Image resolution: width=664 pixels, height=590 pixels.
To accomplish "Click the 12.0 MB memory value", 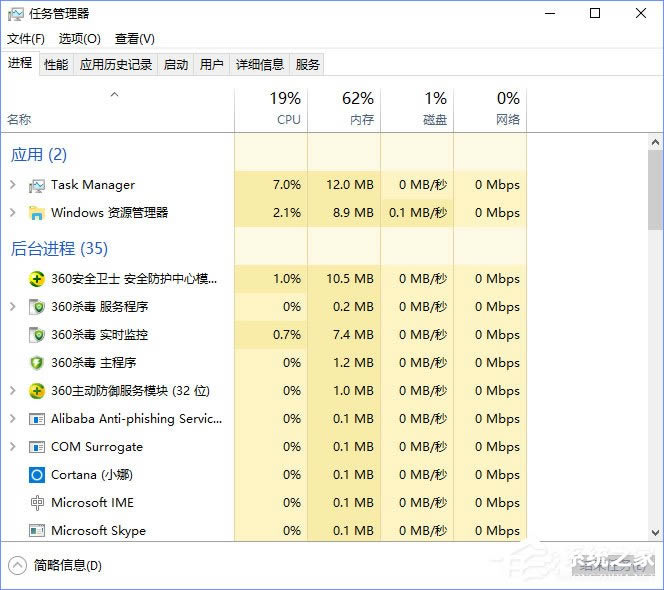I will (350, 185).
